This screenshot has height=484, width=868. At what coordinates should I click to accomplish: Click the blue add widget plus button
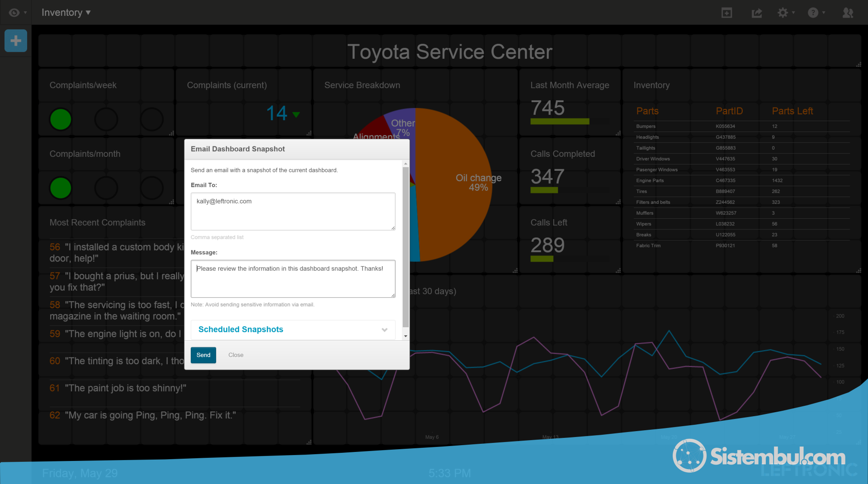[16, 41]
